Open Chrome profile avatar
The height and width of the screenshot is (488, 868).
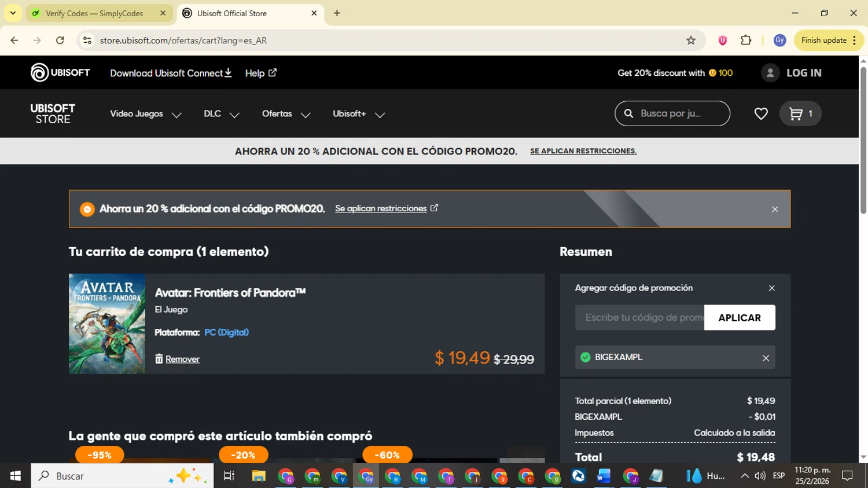tap(779, 41)
